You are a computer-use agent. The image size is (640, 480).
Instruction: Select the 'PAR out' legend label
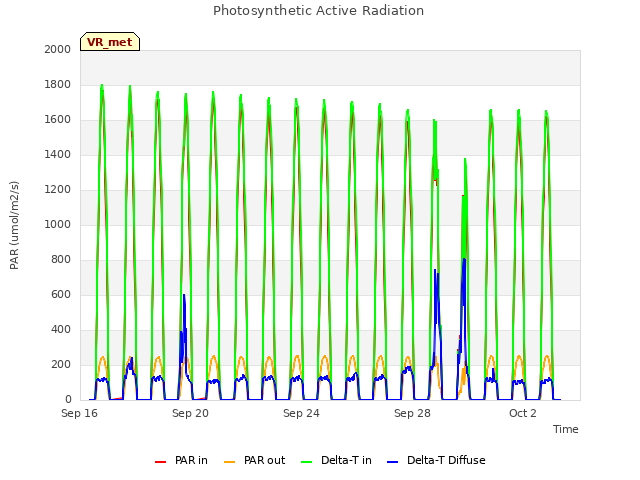264,460
